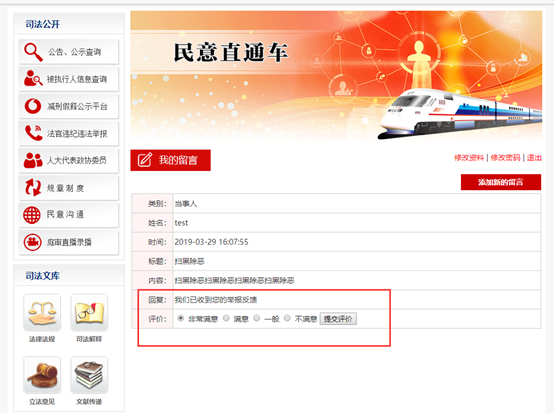The width and height of the screenshot is (554, 413).
Task: Open the 司法解释 book icon
Action: 89,313
